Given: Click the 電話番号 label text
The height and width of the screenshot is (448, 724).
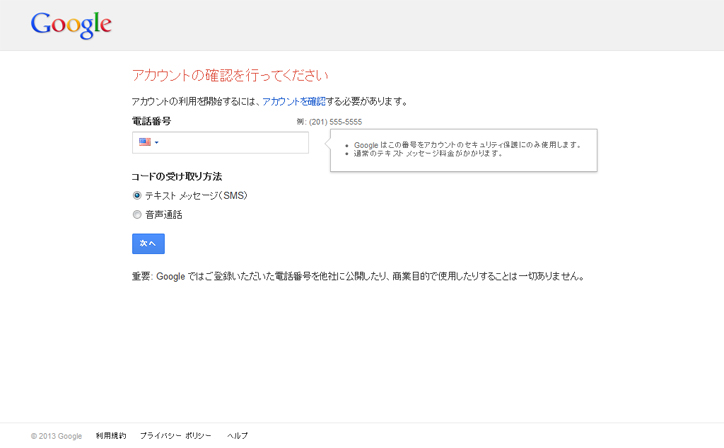Looking at the screenshot, I should (151, 121).
